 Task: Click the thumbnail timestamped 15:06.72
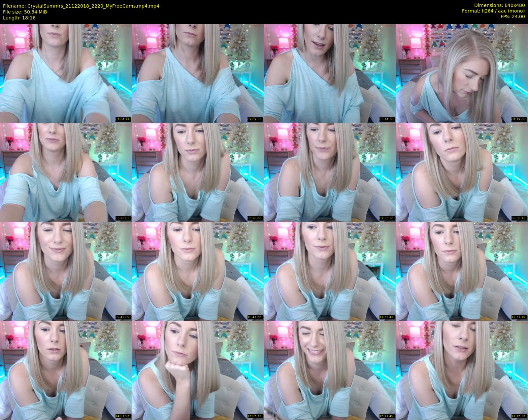[x=198, y=370]
